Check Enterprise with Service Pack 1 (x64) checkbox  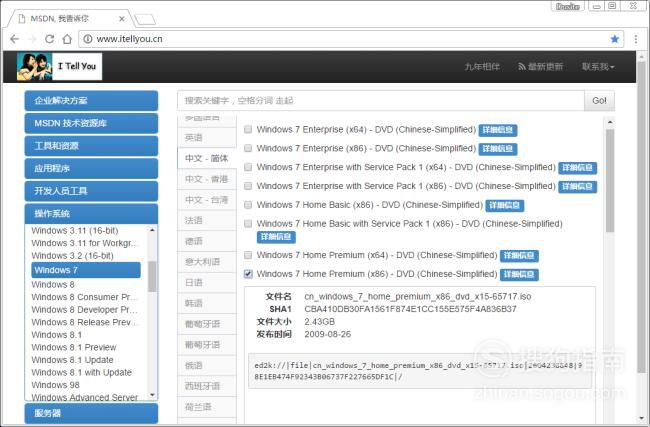coord(248,167)
